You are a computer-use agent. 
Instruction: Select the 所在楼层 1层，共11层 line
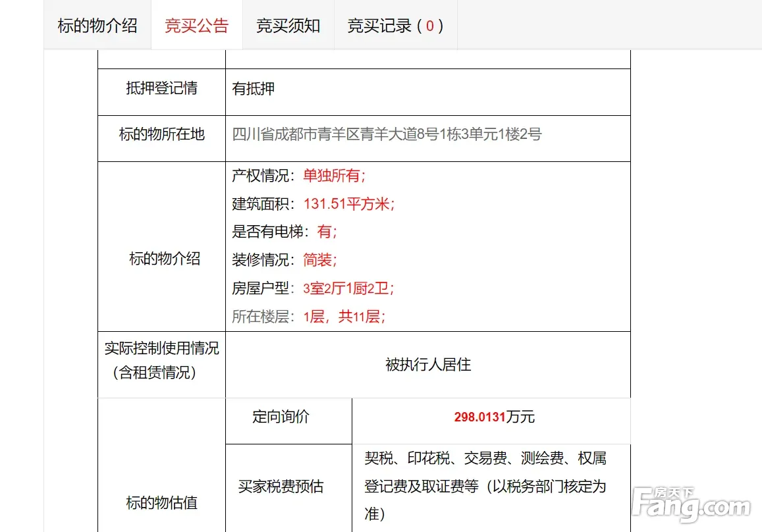(x=308, y=317)
